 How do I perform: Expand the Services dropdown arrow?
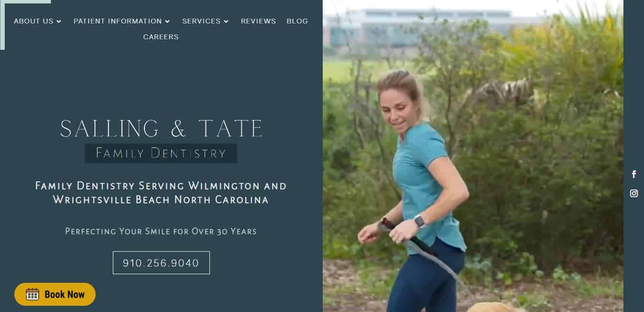click(226, 21)
